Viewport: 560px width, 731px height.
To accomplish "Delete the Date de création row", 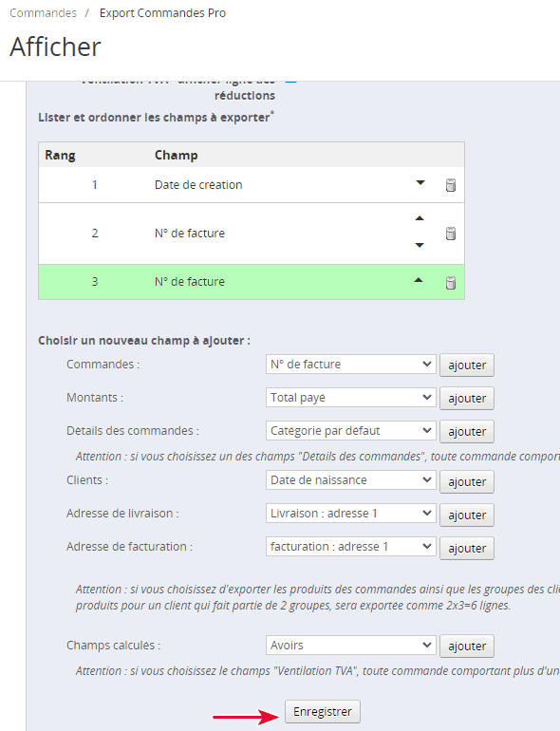I will tap(451, 185).
